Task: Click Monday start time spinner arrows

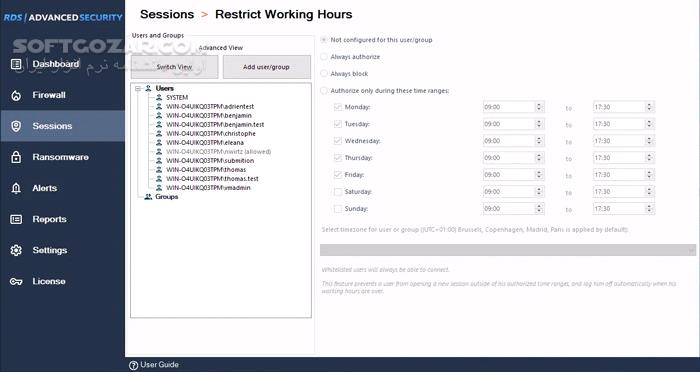Action: coord(539,107)
